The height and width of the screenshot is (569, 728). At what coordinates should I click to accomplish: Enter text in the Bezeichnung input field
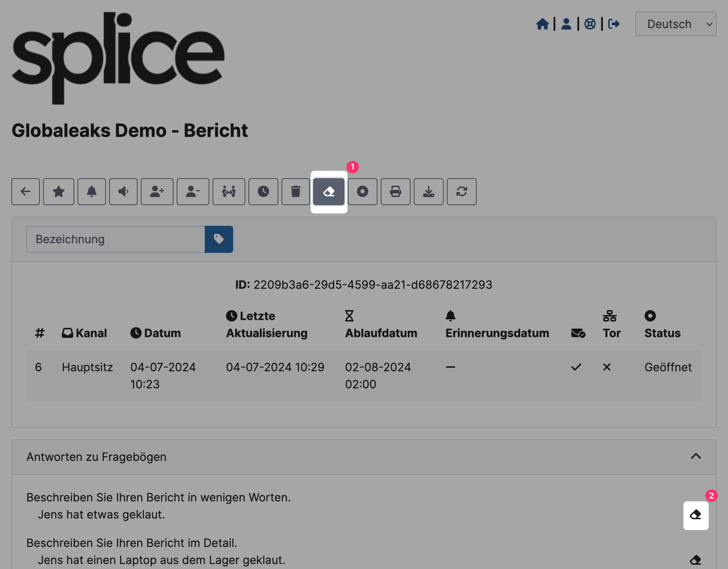(x=116, y=240)
